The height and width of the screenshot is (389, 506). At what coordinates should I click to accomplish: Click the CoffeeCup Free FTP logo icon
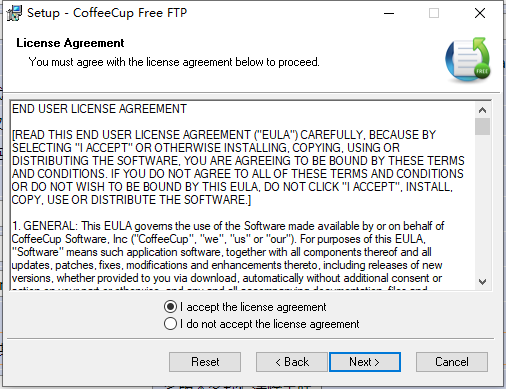[468, 59]
